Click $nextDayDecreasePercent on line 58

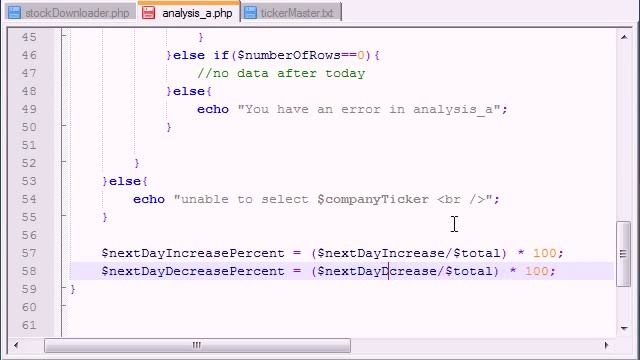point(193,271)
